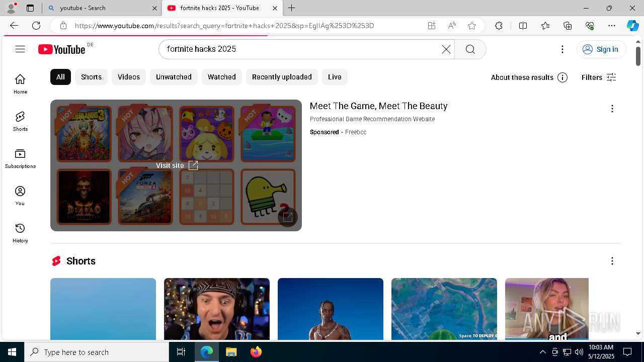This screenshot has width=644, height=362.
Task: Click the Sign in button
Action: pyautogui.click(x=601, y=49)
